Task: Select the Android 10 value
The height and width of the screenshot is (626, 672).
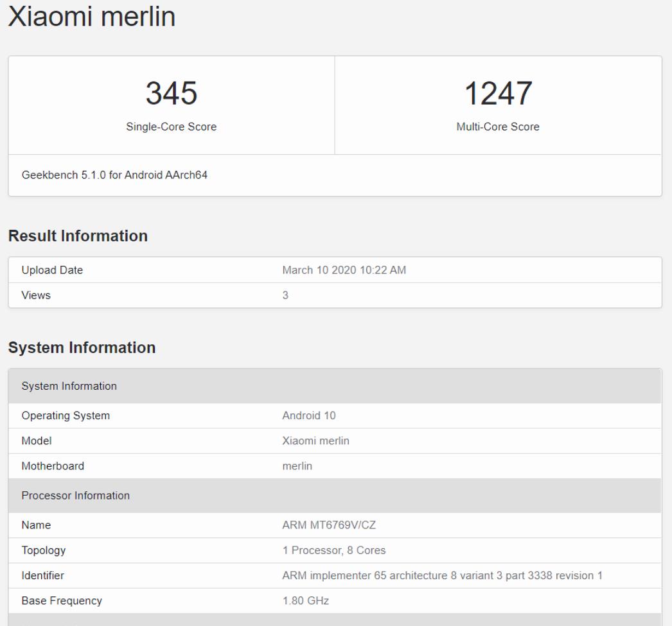Action: coord(309,416)
